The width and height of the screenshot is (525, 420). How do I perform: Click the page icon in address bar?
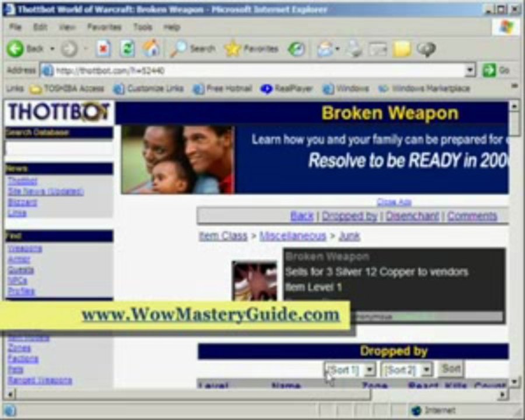[x=47, y=71]
